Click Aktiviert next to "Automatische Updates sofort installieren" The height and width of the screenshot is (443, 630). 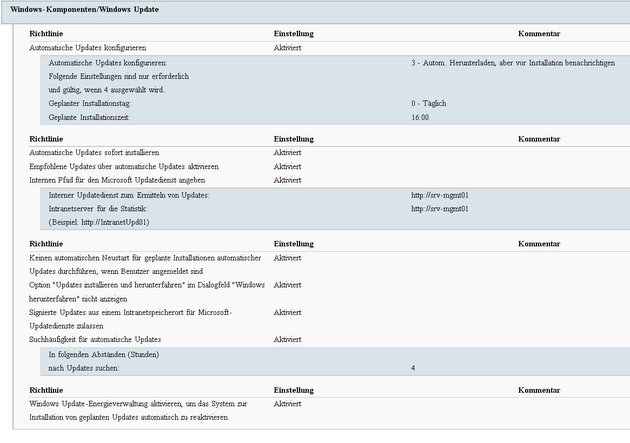[x=287, y=153]
